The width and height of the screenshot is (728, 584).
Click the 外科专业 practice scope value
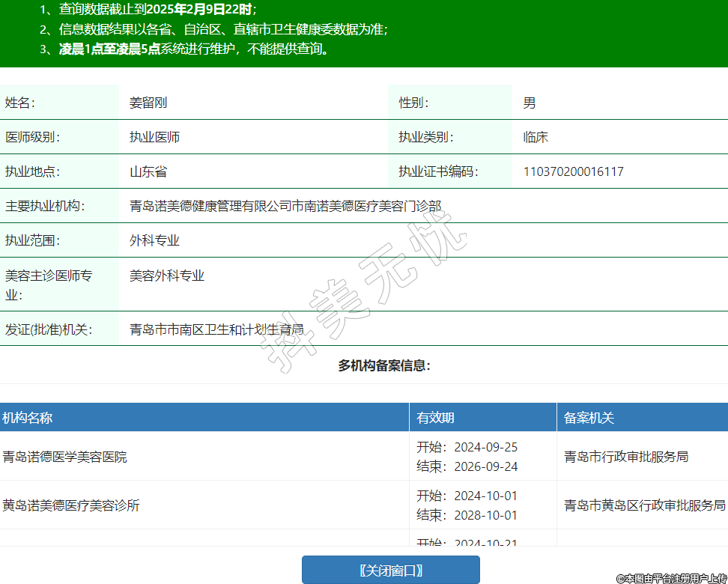154,240
